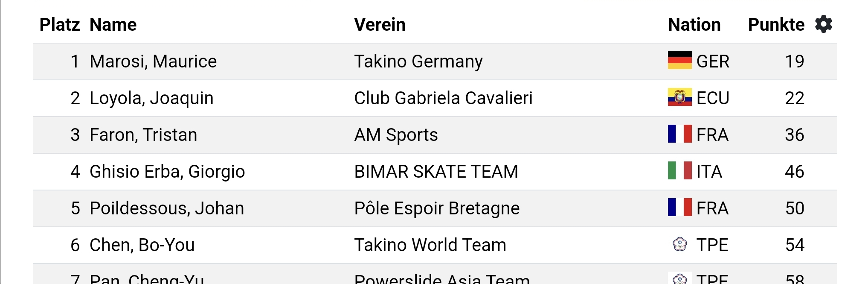Click the Ecuador flag icon
This screenshot has height=284, width=868.
click(679, 97)
